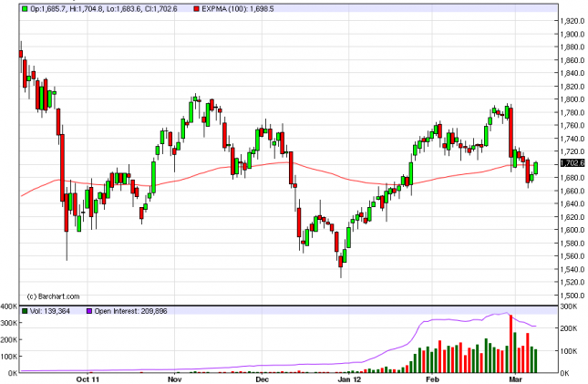Viewport: 588px width, 384px height.
Task: Select the Feb date axis label
Action: pos(433,379)
